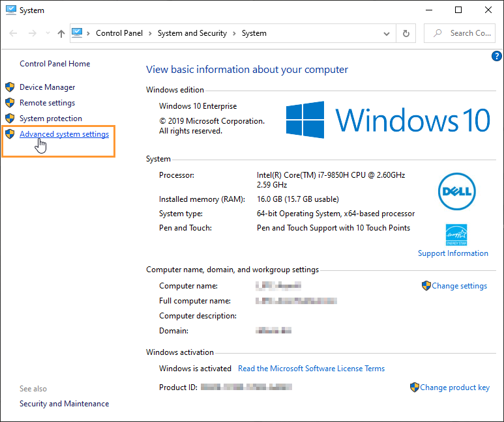Select Control Panel breadcrumb item
The width and height of the screenshot is (504, 422).
117,33
